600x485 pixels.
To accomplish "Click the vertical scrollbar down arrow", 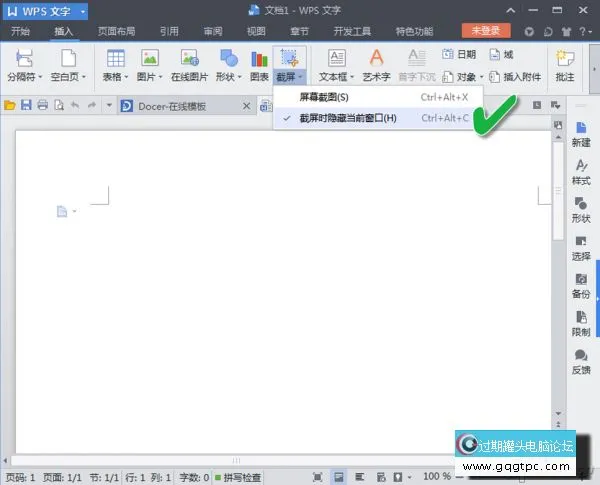I will click(558, 413).
